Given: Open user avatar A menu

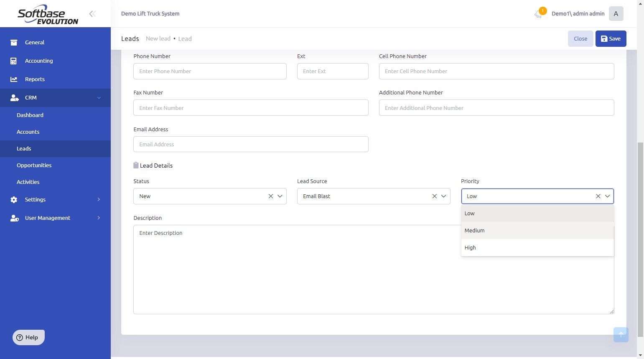Looking at the screenshot, I should [616, 14].
